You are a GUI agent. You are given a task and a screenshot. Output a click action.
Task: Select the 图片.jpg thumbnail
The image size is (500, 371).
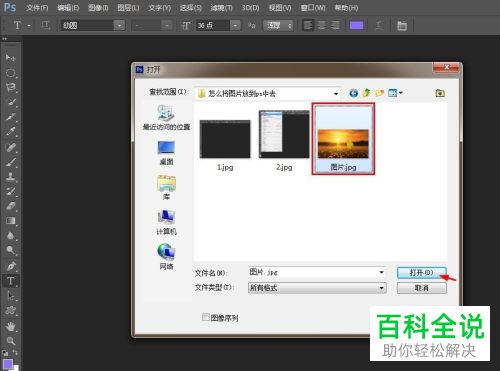[343, 138]
